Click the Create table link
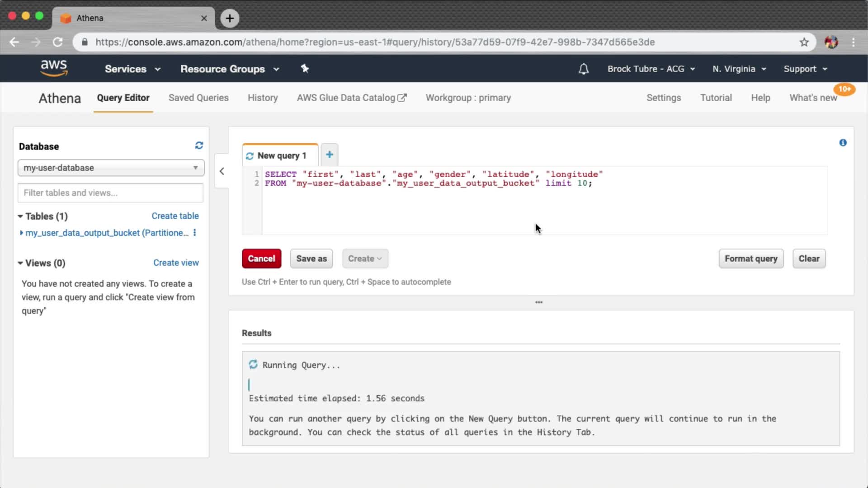This screenshot has height=488, width=868. click(175, 216)
